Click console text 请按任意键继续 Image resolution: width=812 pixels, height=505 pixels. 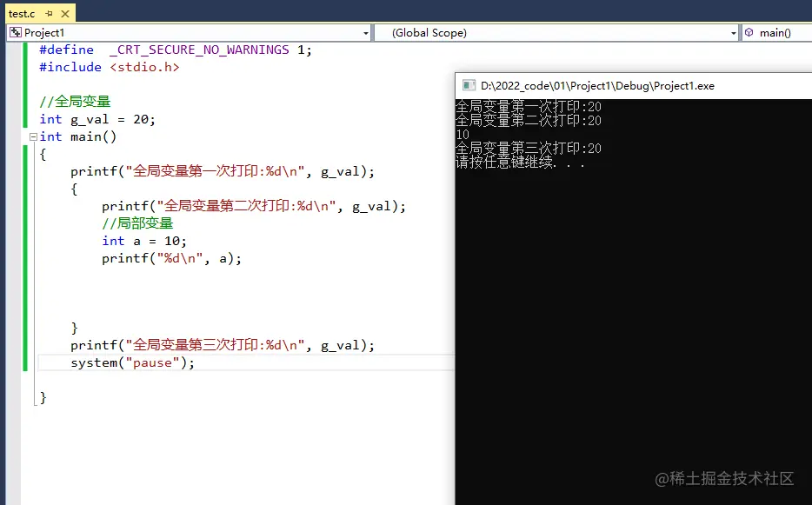505,163
